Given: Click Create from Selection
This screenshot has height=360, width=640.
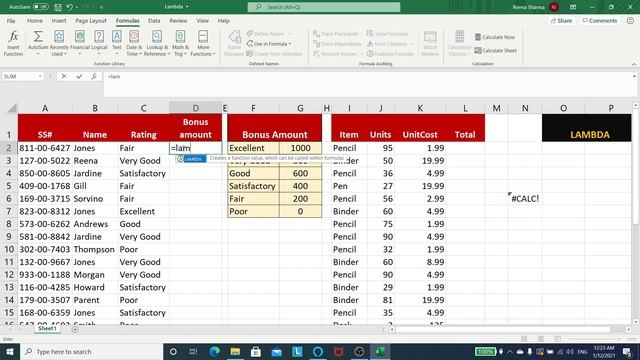Looking at the screenshot, I should tap(274, 54).
